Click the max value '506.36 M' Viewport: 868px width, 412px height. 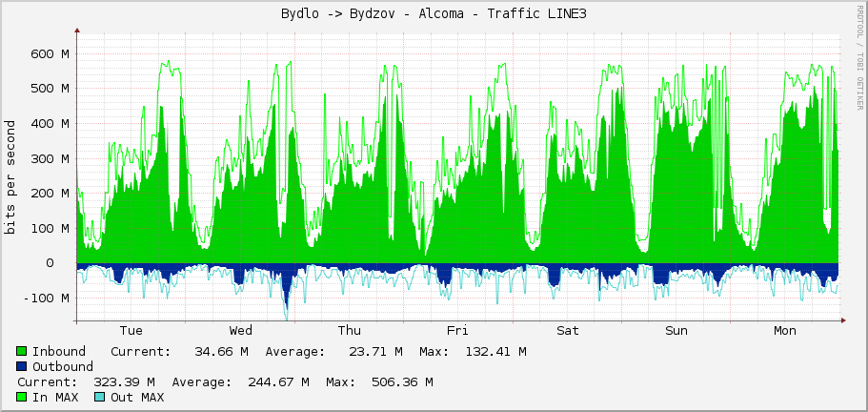pos(402,382)
